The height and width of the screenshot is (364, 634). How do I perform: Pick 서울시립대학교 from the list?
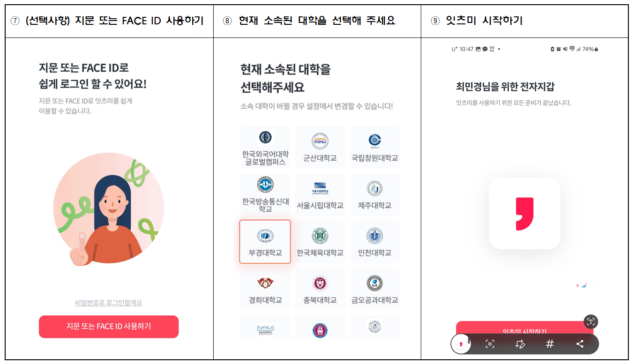[320, 194]
